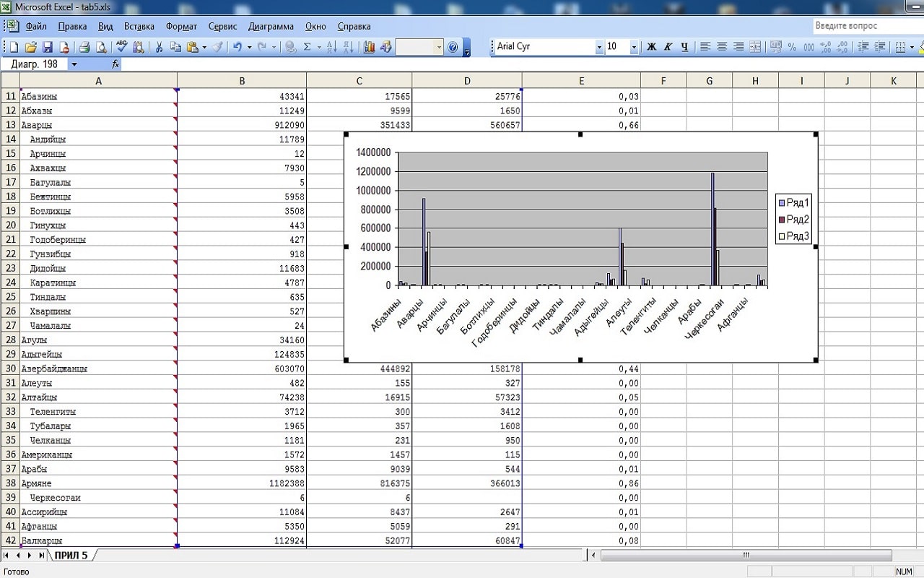Open Print Preview with the magnifier page icon
This screenshot has height=578, width=924.
click(101, 47)
